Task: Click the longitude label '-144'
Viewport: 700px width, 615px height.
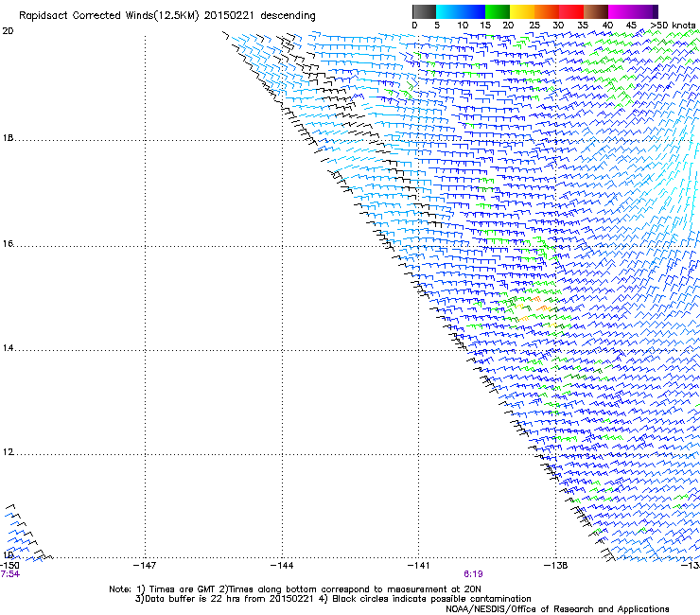Action: pos(282,566)
